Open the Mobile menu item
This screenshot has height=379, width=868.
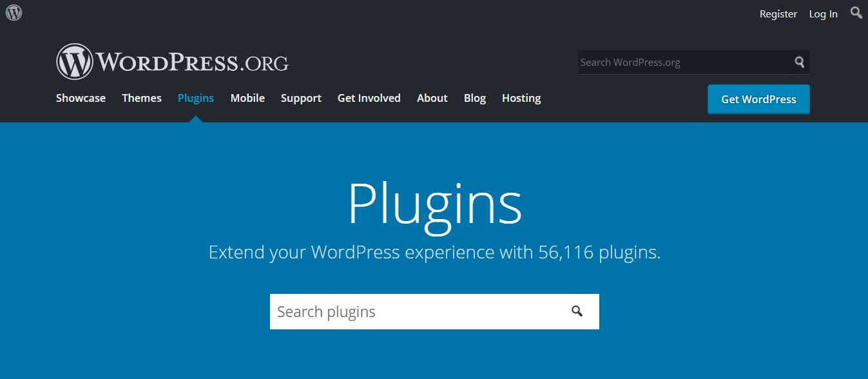[x=247, y=98]
